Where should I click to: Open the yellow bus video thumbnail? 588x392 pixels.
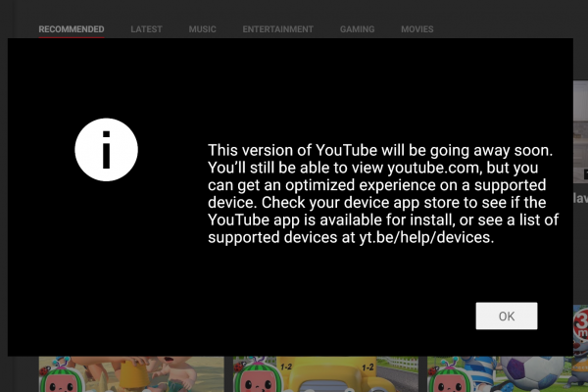coord(325,374)
